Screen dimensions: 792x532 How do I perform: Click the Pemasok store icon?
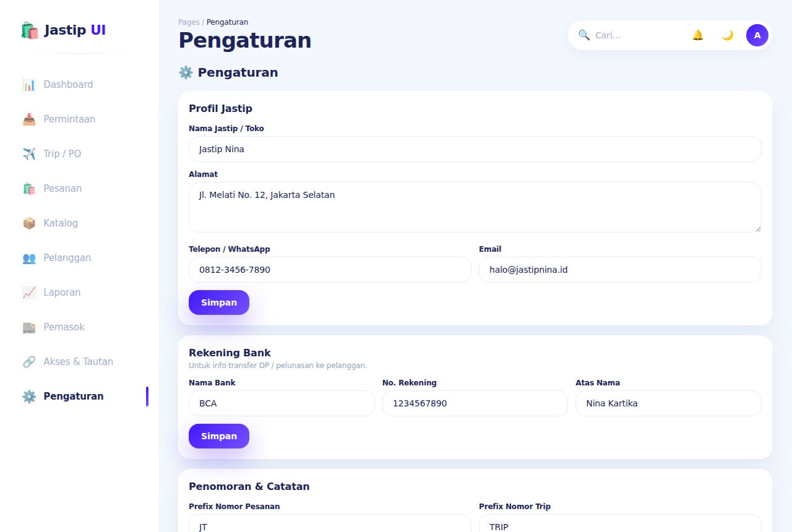(29, 327)
